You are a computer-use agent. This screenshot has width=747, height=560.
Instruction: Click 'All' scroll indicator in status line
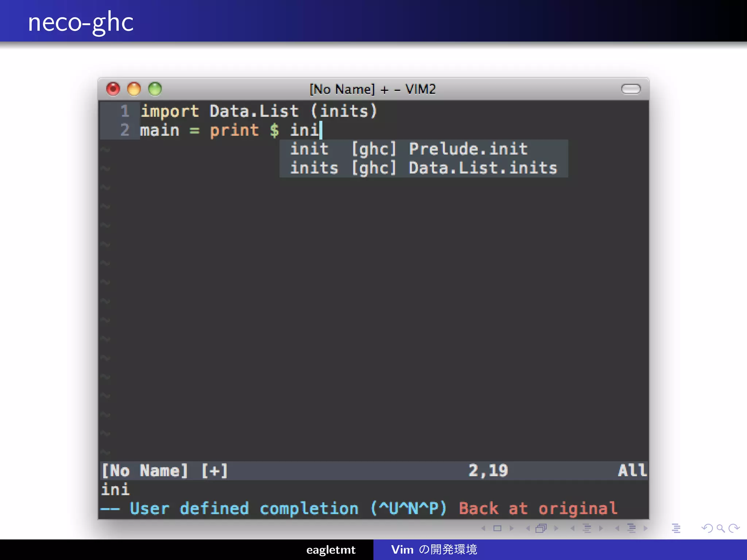pos(632,470)
